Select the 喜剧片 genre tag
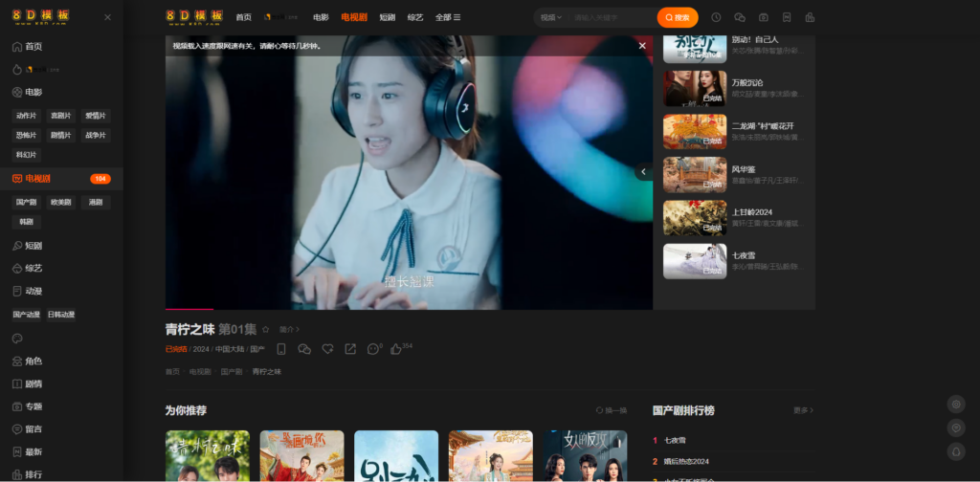Viewport: 980px width, 482px height. point(61,116)
